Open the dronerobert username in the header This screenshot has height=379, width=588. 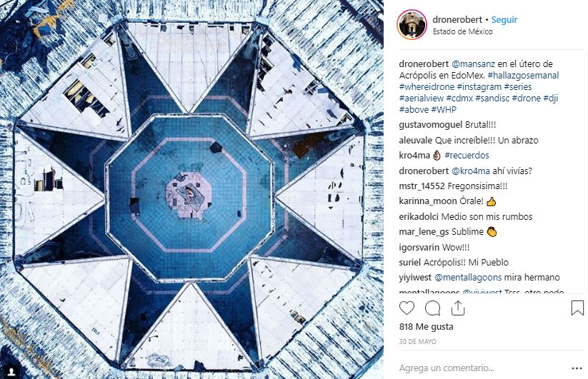pyautogui.click(x=457, y=20)
